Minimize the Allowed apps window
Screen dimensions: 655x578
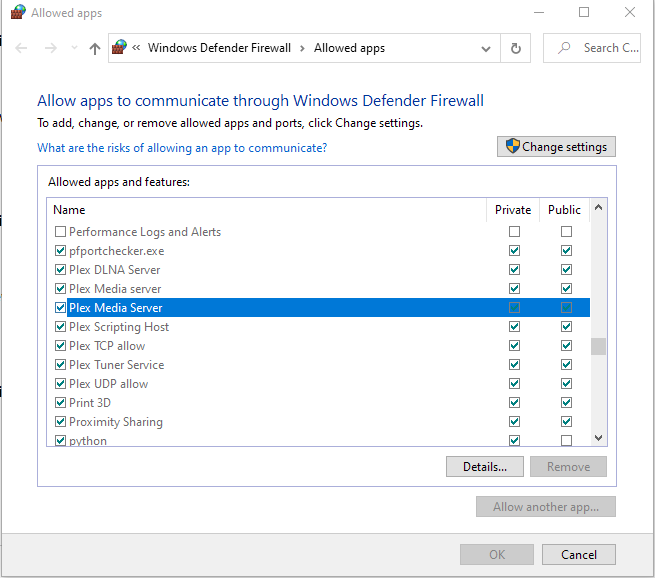coord(539,12)
